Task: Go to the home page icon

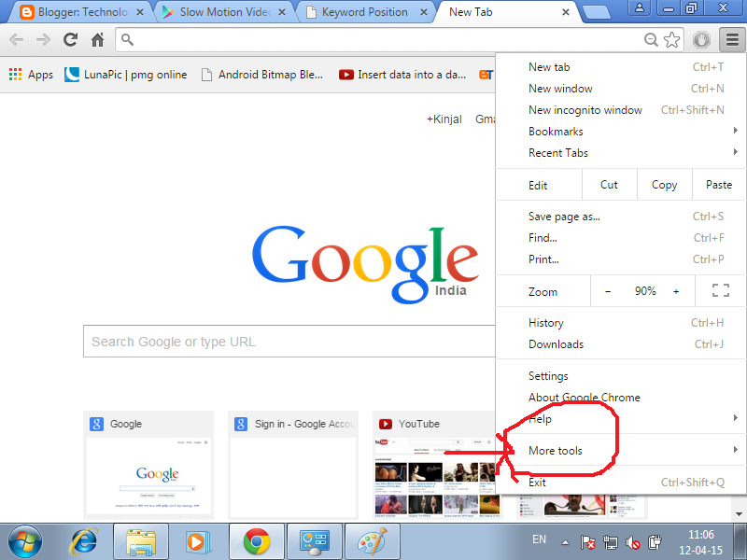Action: click(98, 39)
